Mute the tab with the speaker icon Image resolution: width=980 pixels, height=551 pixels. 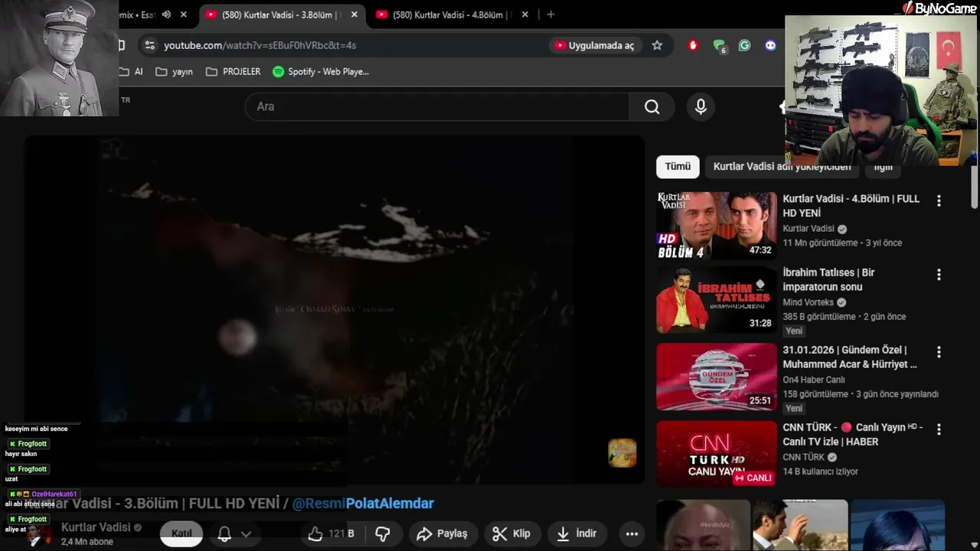(166, 15)
